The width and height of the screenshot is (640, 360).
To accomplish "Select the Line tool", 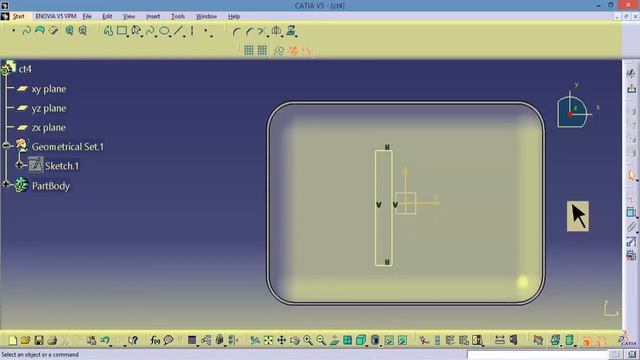I will 178,31.
